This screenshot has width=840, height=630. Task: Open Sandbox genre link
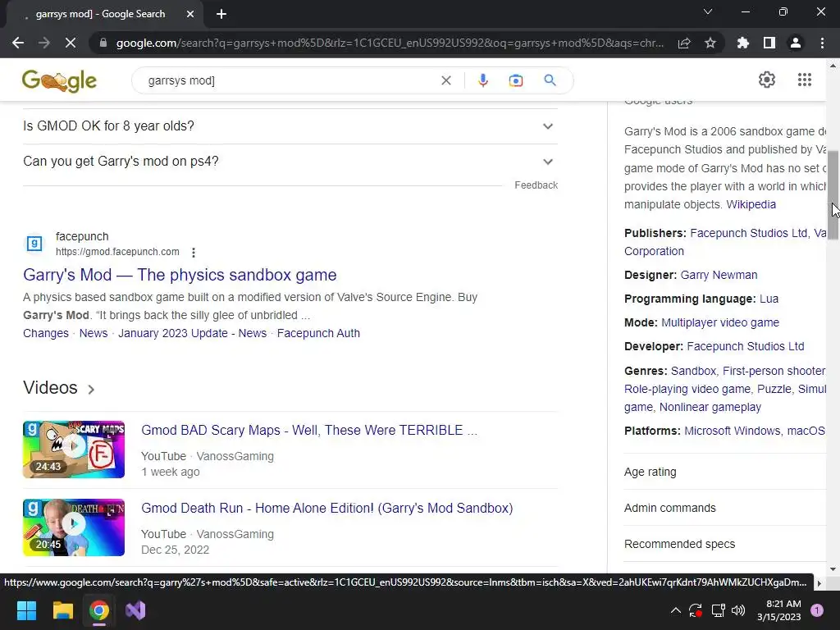pyautogui.click(x=693, y=371)
